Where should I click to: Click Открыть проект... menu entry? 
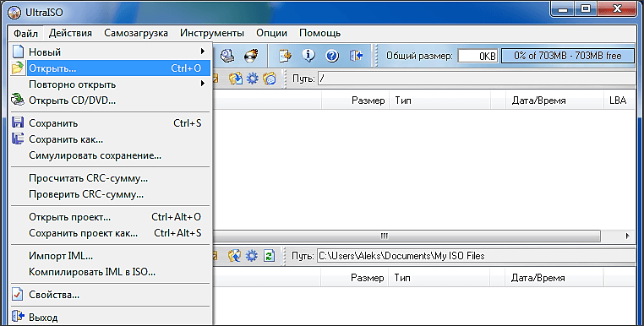pos(110,217)
